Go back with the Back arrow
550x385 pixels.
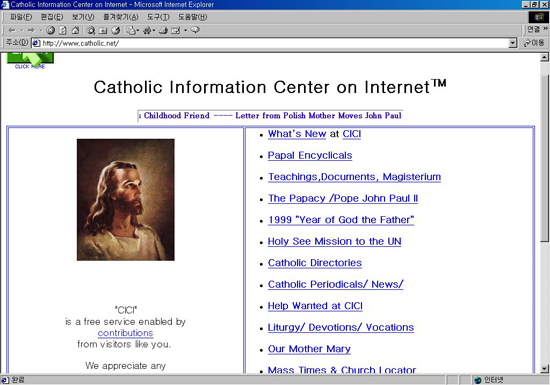pyautogui.click(x=12, y=31)
